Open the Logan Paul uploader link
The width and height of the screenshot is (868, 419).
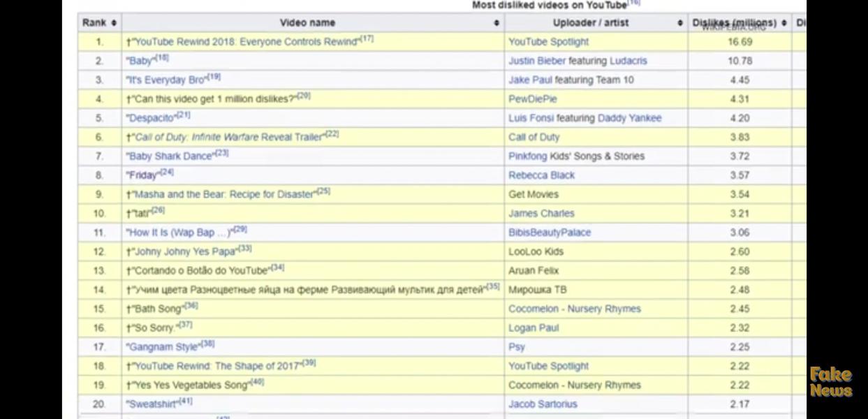[534, 328]
